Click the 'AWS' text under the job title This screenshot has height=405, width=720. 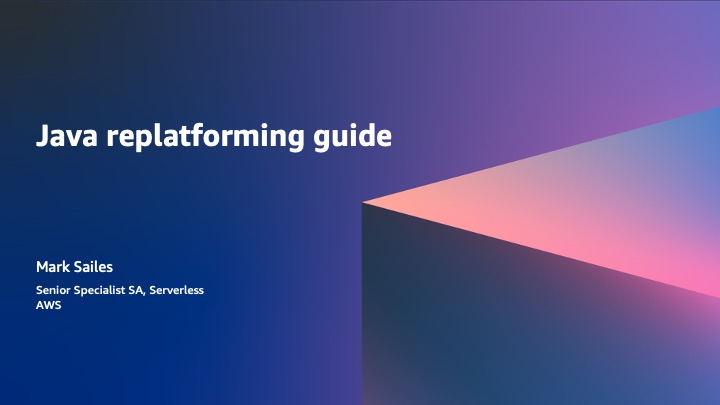tap(49, 305)
